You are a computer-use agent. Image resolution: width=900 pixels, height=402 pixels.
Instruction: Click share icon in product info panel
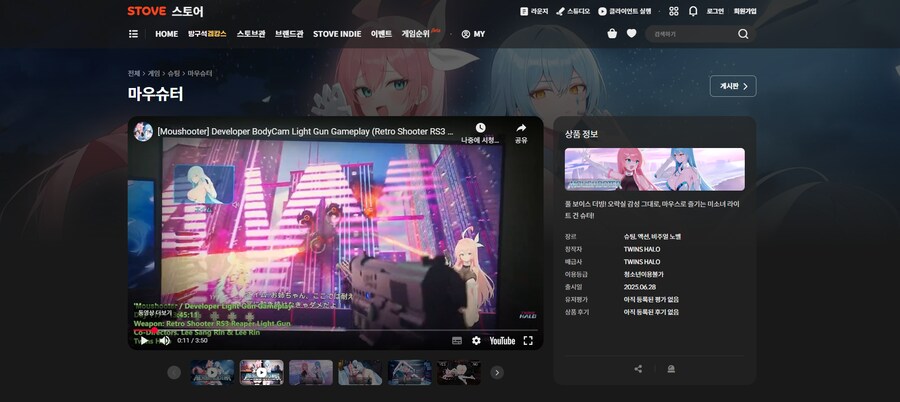[638, 369]
